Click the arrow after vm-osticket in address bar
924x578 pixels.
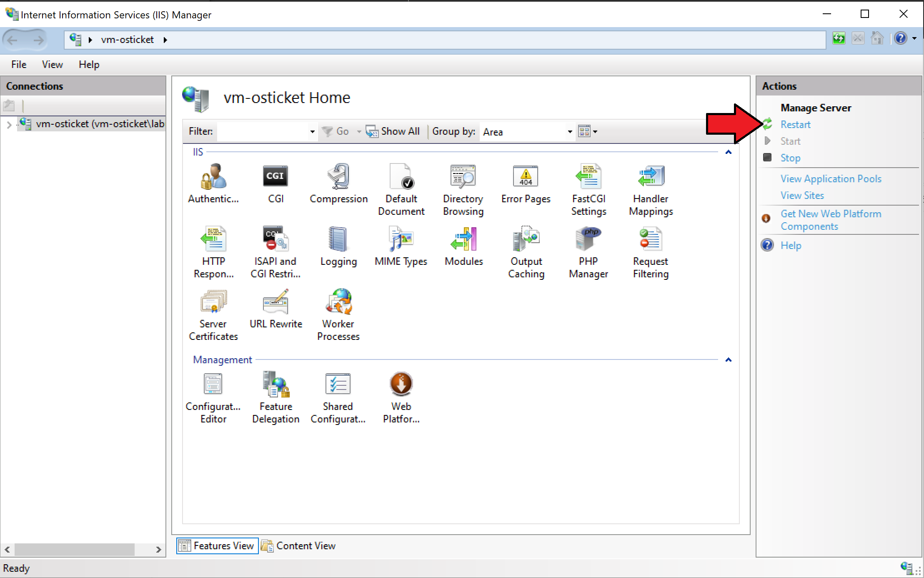click(165, 40)
